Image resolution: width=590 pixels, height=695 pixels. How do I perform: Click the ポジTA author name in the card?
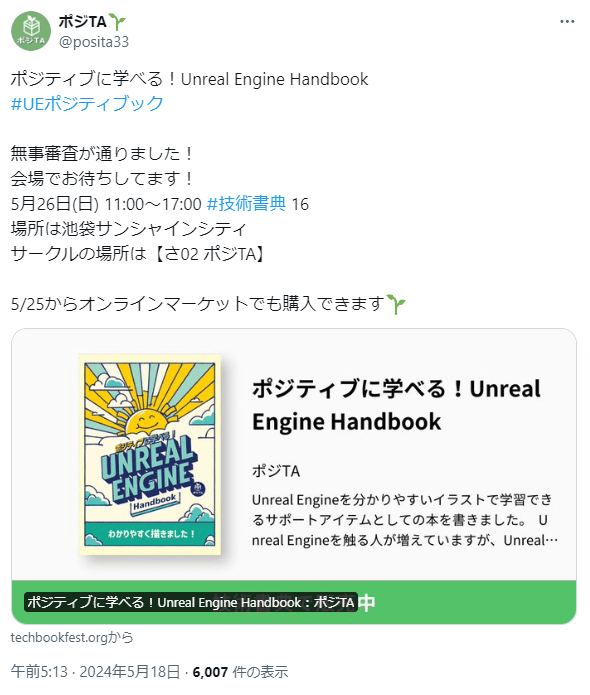[276, 471]
